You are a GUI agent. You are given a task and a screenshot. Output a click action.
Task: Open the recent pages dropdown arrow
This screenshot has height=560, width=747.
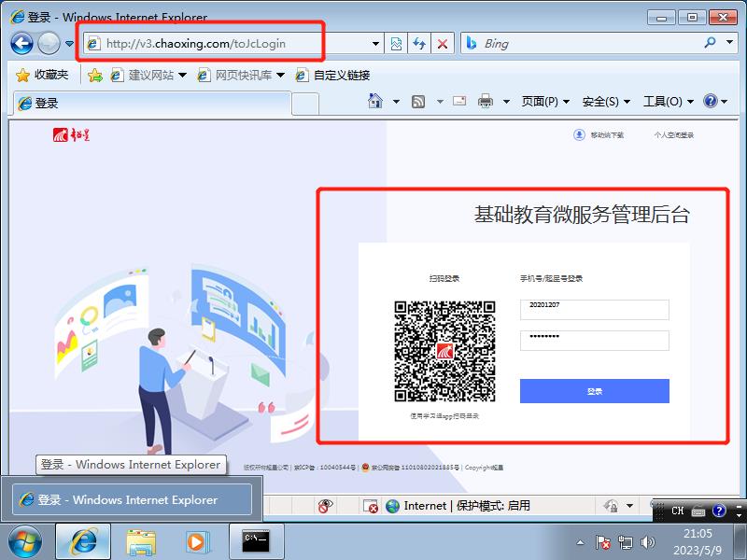click(x=69, y=44)
